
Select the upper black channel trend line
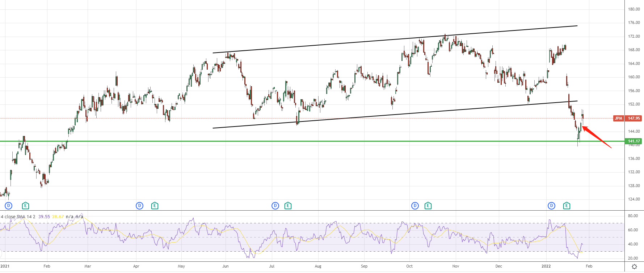362,42
